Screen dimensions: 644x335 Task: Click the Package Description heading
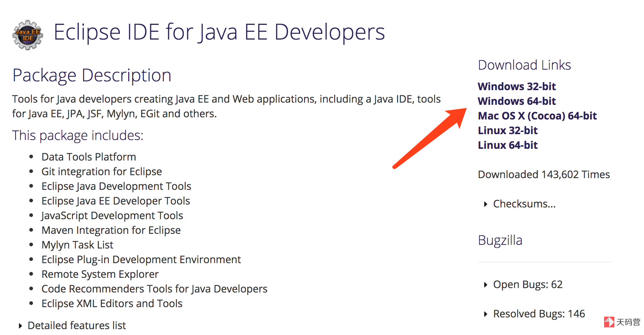tap(92, 76)
